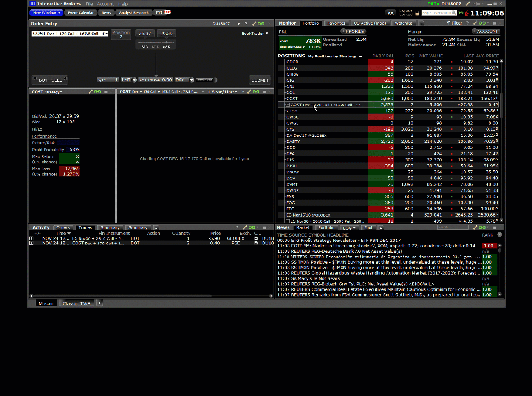
Task: Click the pushpin icon in the title bar
Action: 478,4
